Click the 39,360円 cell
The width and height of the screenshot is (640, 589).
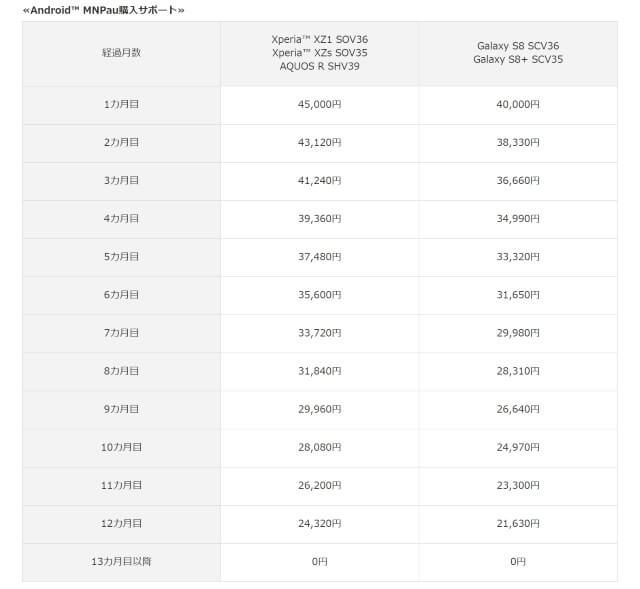pyautogui.click(x=320, y=219)
